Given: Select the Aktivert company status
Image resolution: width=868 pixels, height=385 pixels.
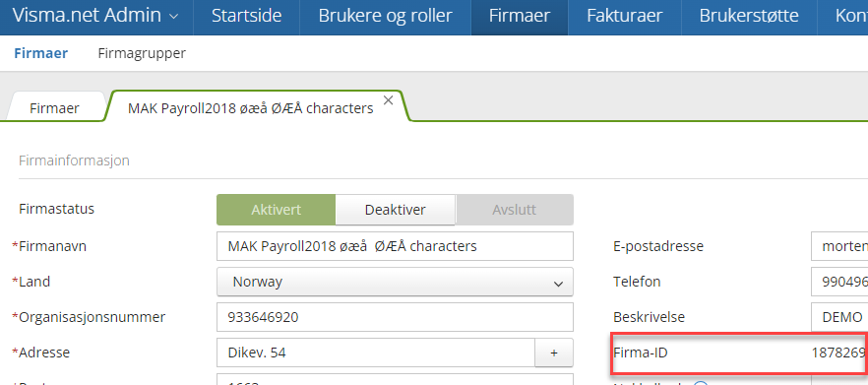Looking at the screenshot, I should (x=277, y=210).
